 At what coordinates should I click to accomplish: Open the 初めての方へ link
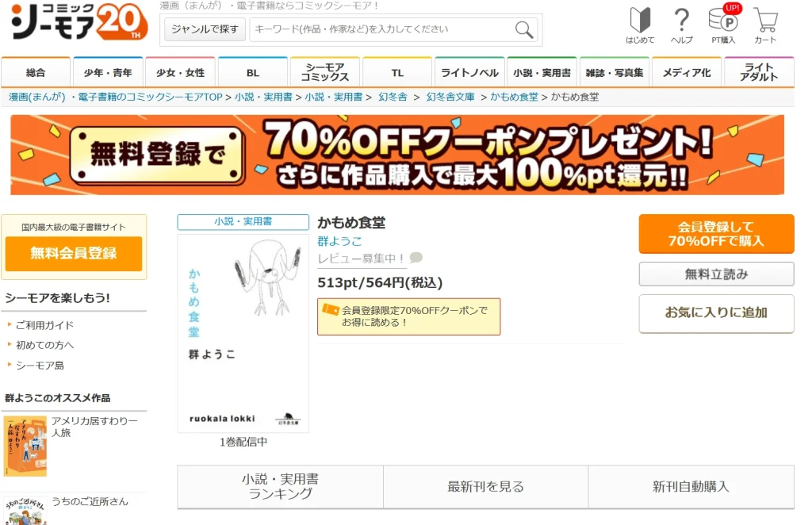tap(44, 345)
